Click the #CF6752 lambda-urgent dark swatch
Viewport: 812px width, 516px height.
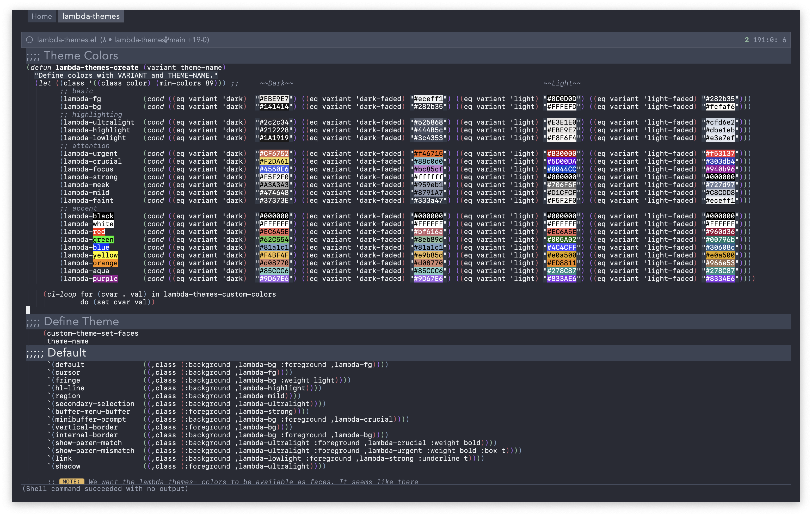[x=274, y=153]
